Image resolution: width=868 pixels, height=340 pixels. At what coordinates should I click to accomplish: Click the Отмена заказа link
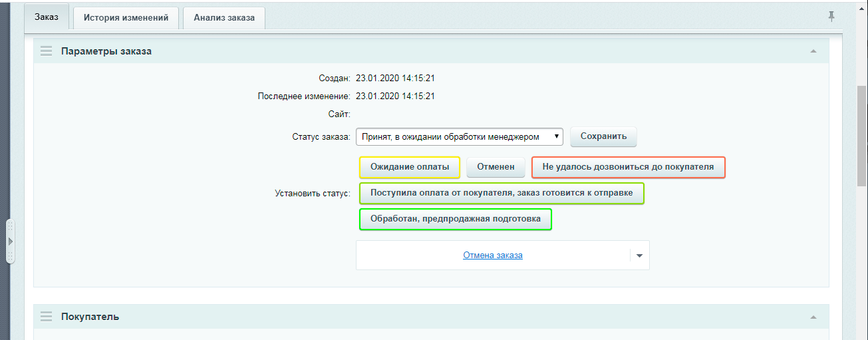tap(492, 255)
